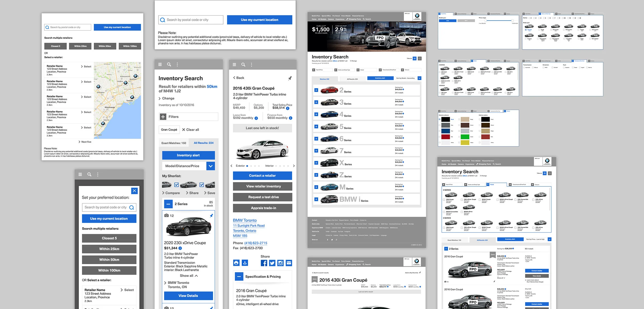This screenshot has height=309, width=644.
Task: Select the 2017 model year tab button
Action: [466, 21]
